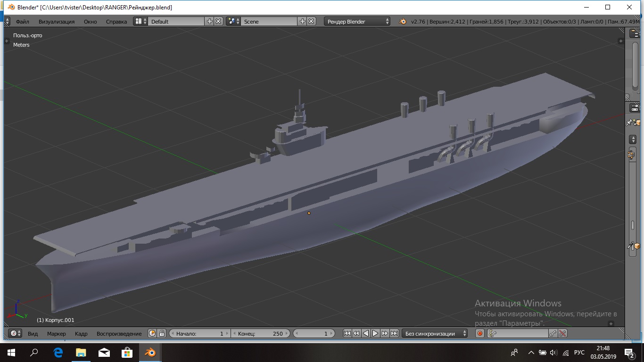Click the timeline editor type icon
This screenshot has width=644, height=362.
[x=14, y=333]
